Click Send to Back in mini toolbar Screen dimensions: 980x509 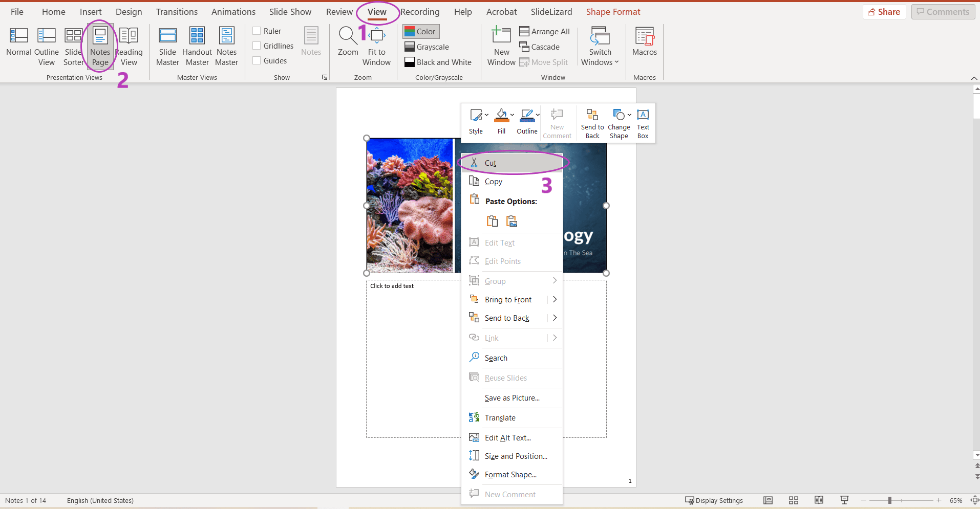(592, 123)
